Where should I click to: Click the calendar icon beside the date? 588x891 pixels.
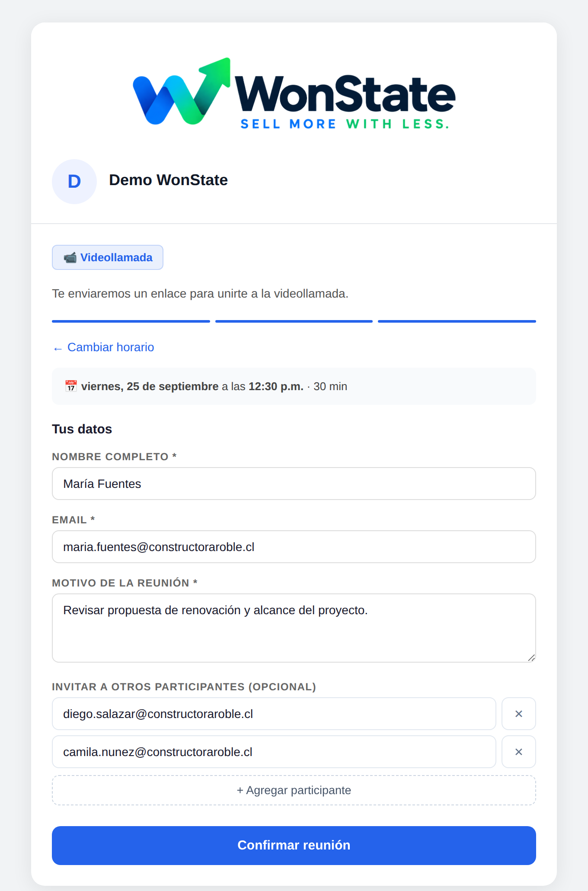(x=71, y=386)
